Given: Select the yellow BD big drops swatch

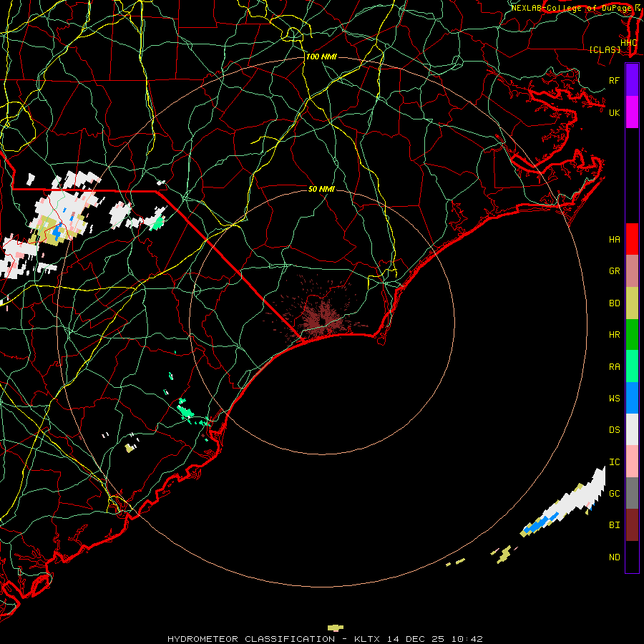Looking at the screenshot, I should click(632, 303).
